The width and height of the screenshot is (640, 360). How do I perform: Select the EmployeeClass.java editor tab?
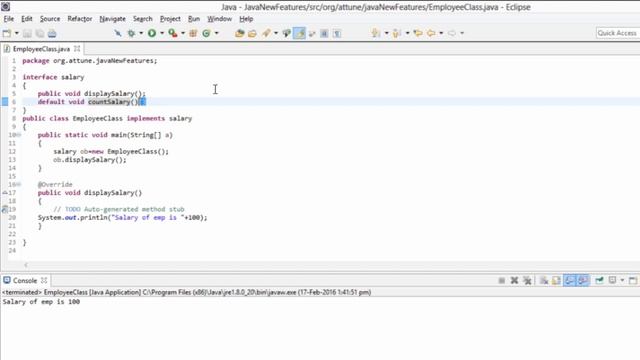[x=41, y=49]
